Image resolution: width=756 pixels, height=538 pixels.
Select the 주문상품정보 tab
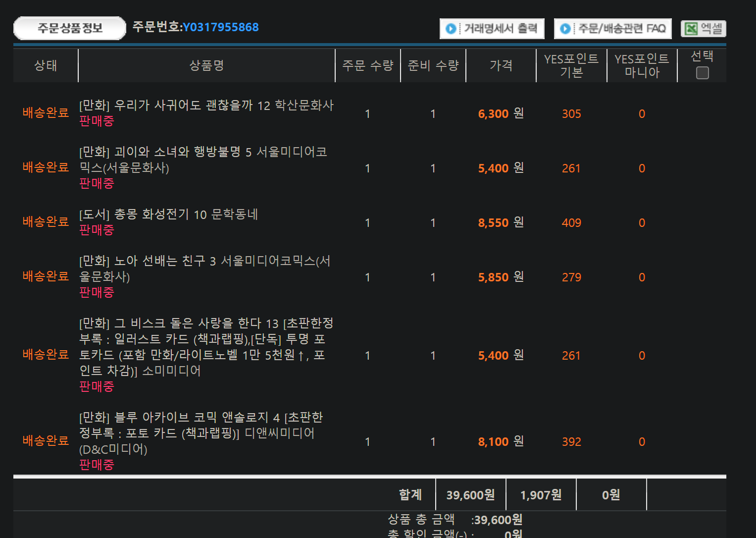[70, 28]
